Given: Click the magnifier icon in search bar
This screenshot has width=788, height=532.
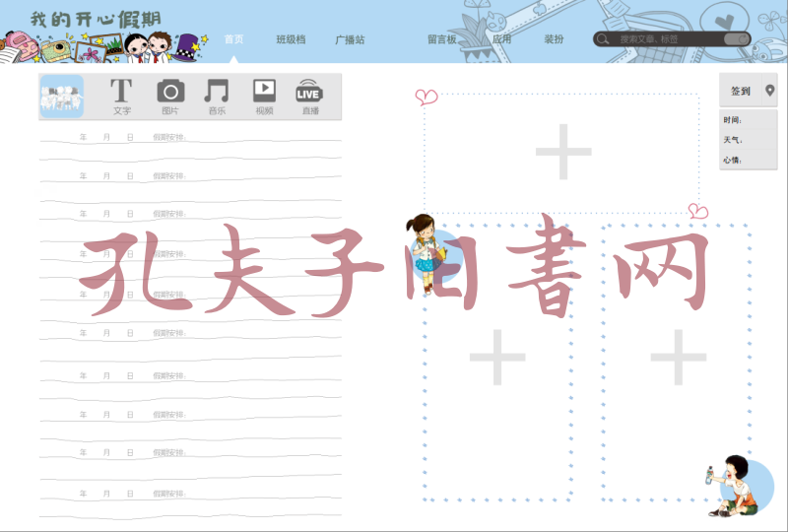Looking at the screenshot, I should [x=603, y=39].
